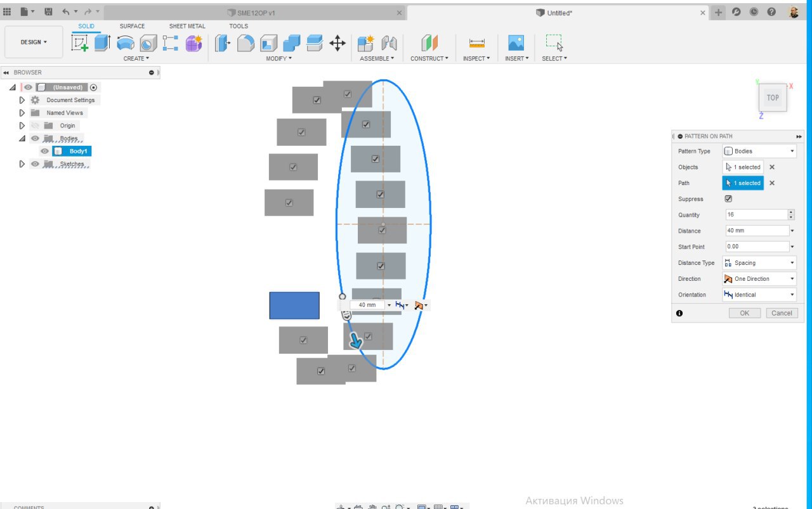Screen dimensions: 812x509
Task: Select the Hole tool
Action: tap(148, 43)
